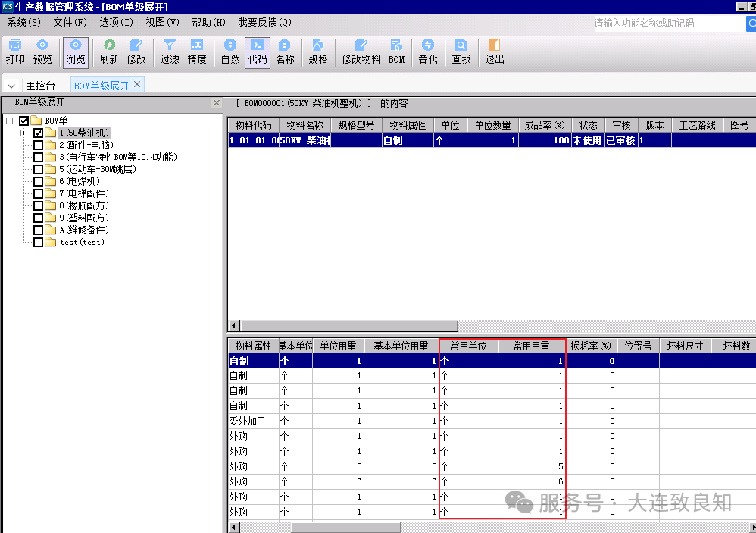Image resolution: width=756 pixels, height=533 pixels.
Task: Click the 精度 (Precision) toolbar icon
Action: point(197,52)
